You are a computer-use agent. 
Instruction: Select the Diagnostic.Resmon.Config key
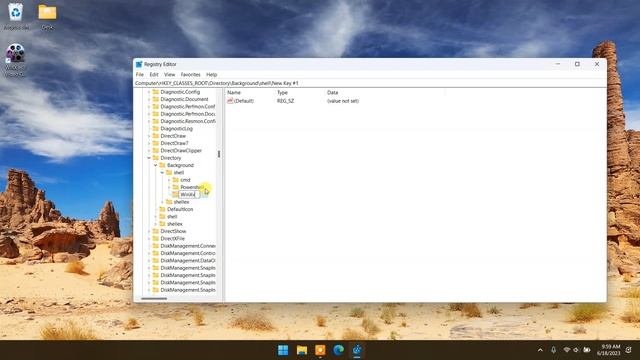pos(188,121)
